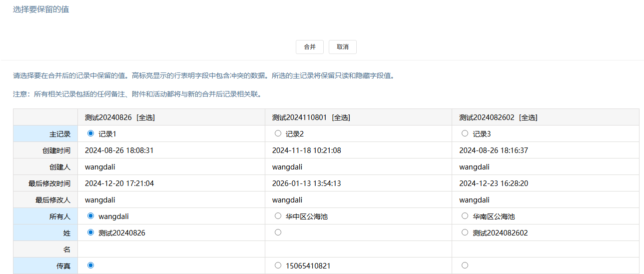Choose 记录1 as master record

click(x=90, y=133)
